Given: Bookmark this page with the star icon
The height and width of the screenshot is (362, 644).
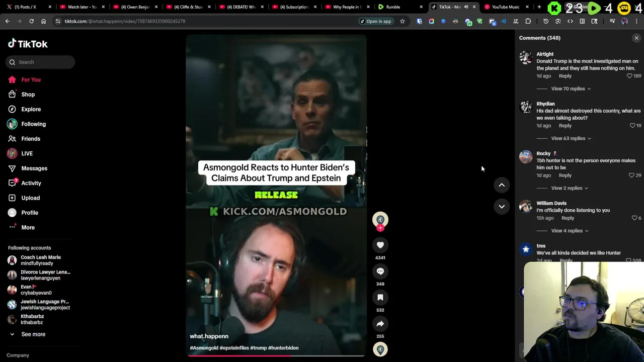Looking at the screenshot, I should pyautogui.click(x=403, y=21).
